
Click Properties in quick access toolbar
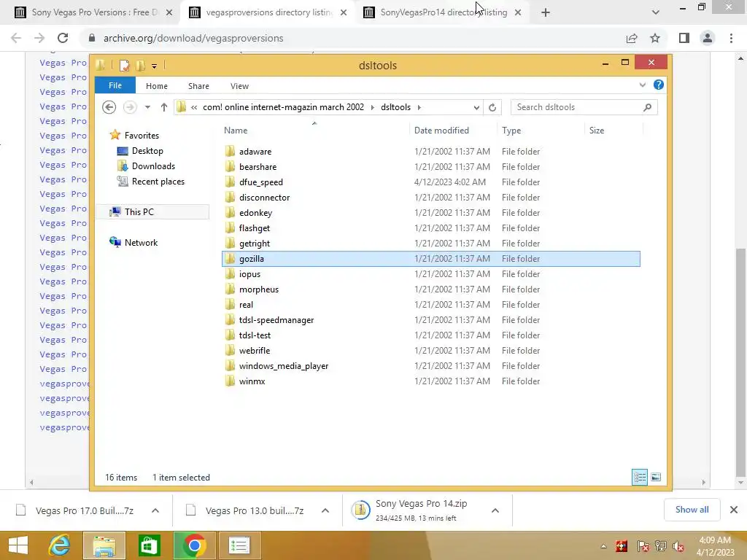pos(124,66)
